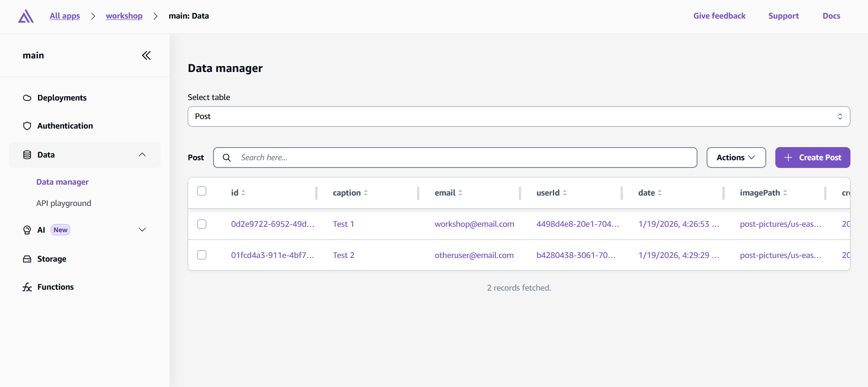Viewport: 868px width, 387px height.
Task: Click the Test 2 caption cell
Action: pyautogui.click(x=344, y=255)
